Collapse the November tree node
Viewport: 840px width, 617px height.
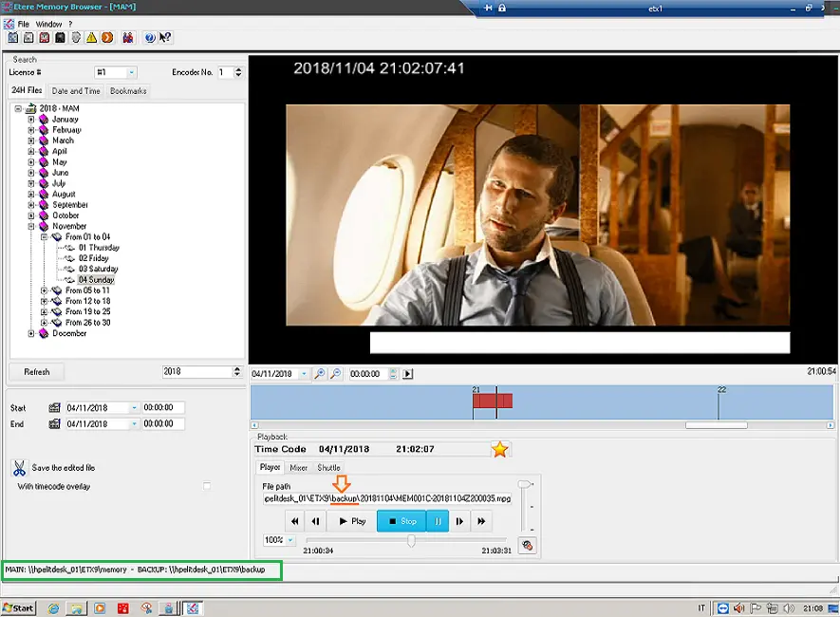click(x=31, y=226)
